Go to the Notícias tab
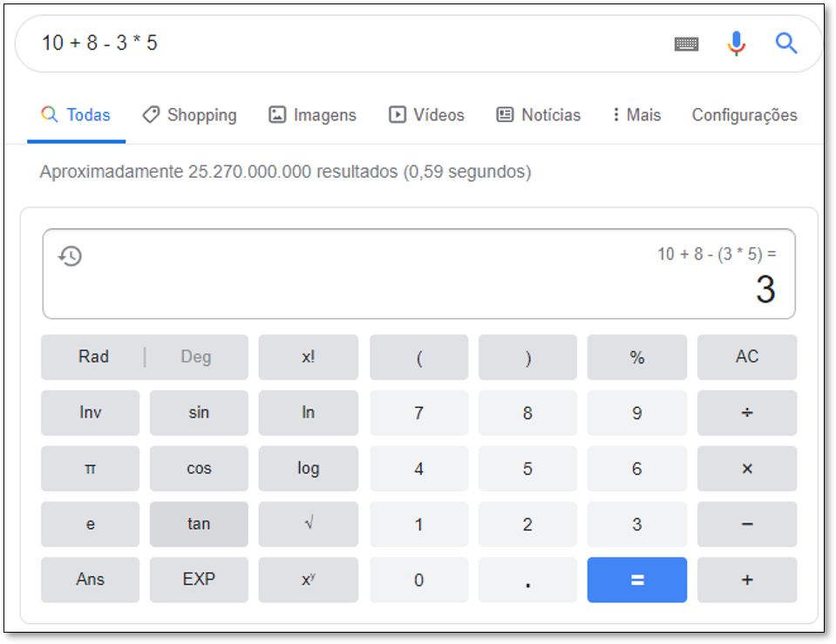The width and height of the screenshot is (836, 644). click(x=538, y=115)
